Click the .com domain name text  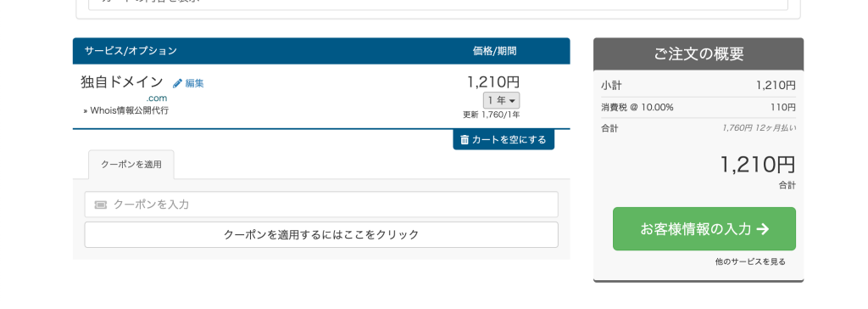point(157,98)
